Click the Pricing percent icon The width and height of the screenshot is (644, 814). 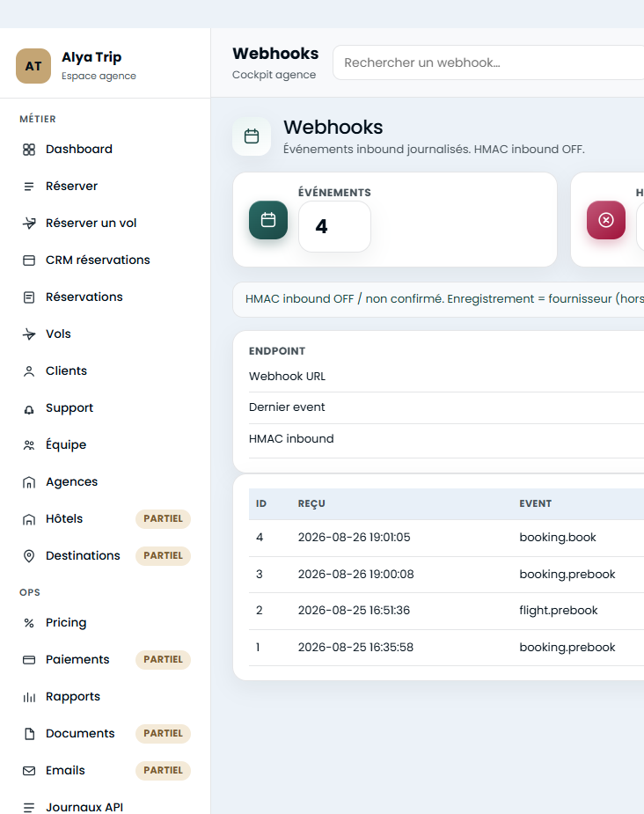[x=29, y=623]
